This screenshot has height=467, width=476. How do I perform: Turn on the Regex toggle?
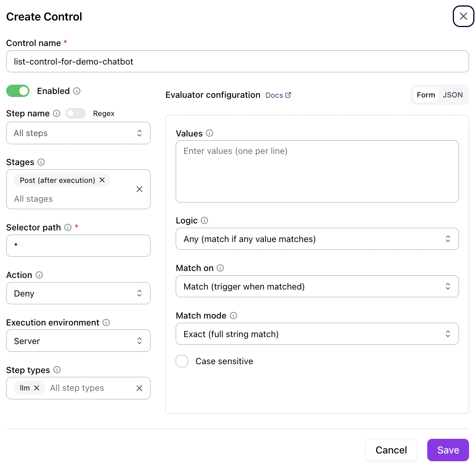point(75,113)
